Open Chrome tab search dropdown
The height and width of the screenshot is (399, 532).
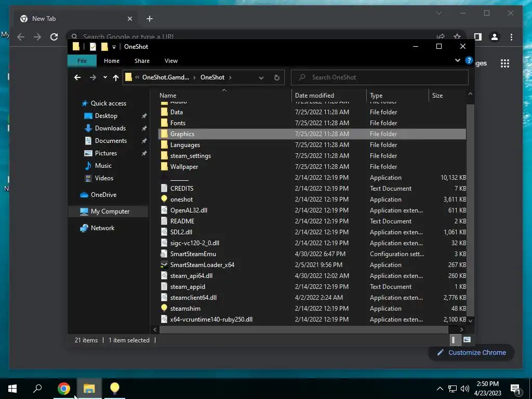(x=438, y=13)
